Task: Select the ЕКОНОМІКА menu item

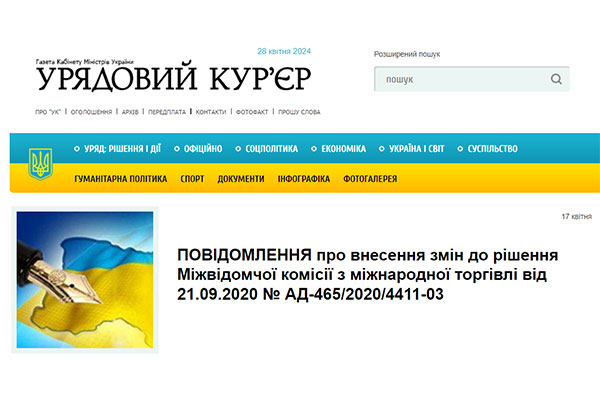Action: [344, 149]
